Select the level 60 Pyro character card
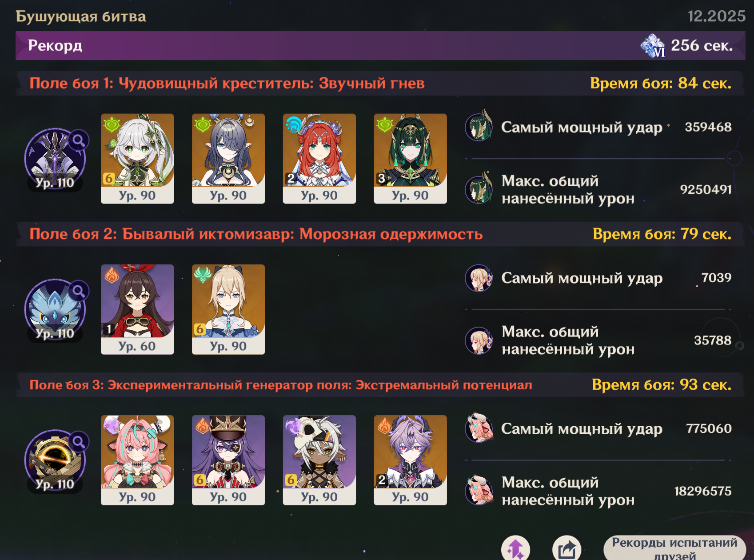The image size is (754, 560). click(x=137, y=309)
